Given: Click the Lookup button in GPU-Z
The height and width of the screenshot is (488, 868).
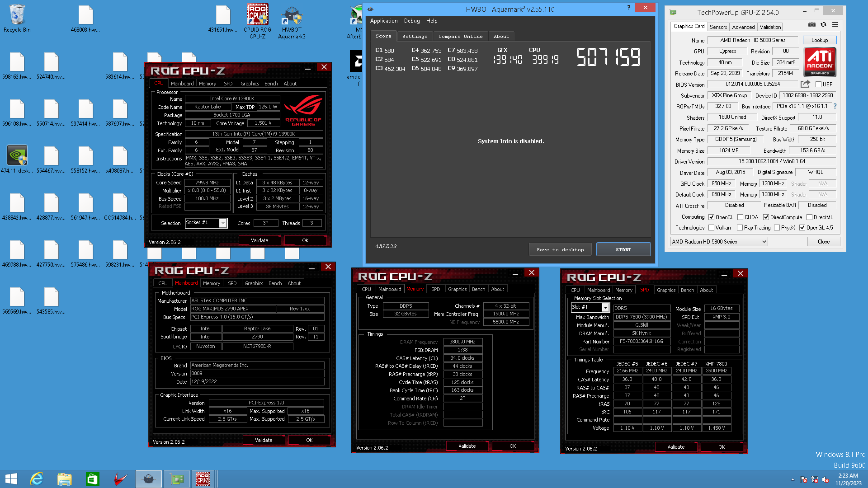Looking at the screenshot, I should pos(819,40).
